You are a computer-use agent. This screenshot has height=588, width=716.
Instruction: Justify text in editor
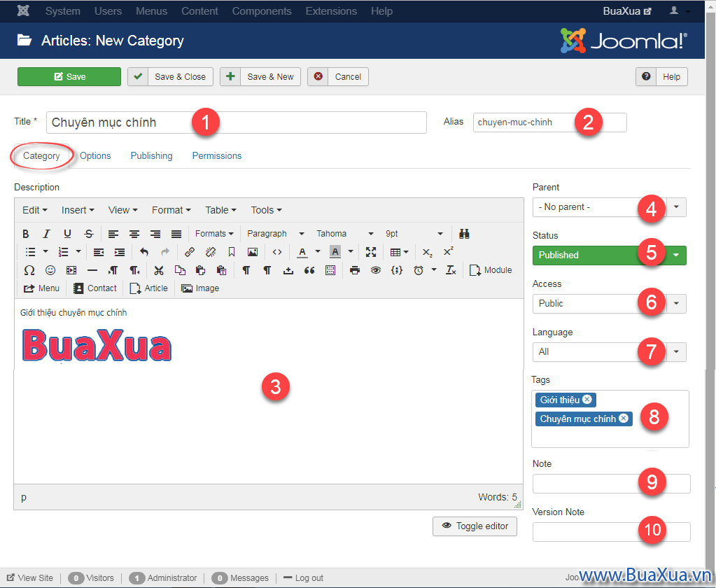point(176,234)
